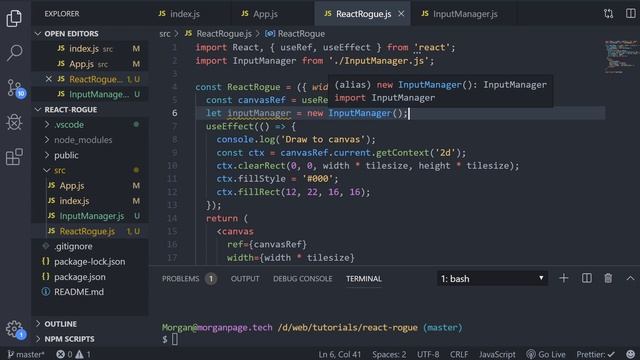Open README.md file
The width and height of the screenshot is (640, 360).
click(x=90, y=291)
